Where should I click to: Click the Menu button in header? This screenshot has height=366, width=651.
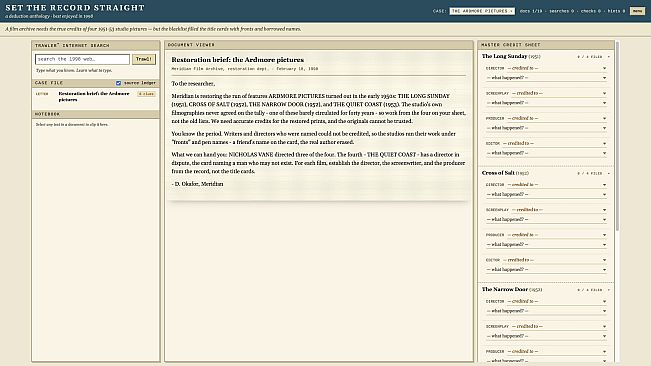(x=637, y=11)
